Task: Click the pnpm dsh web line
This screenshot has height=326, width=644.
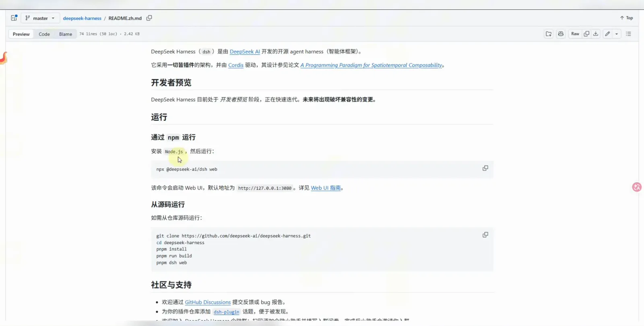Action: (x=171, y=263)
